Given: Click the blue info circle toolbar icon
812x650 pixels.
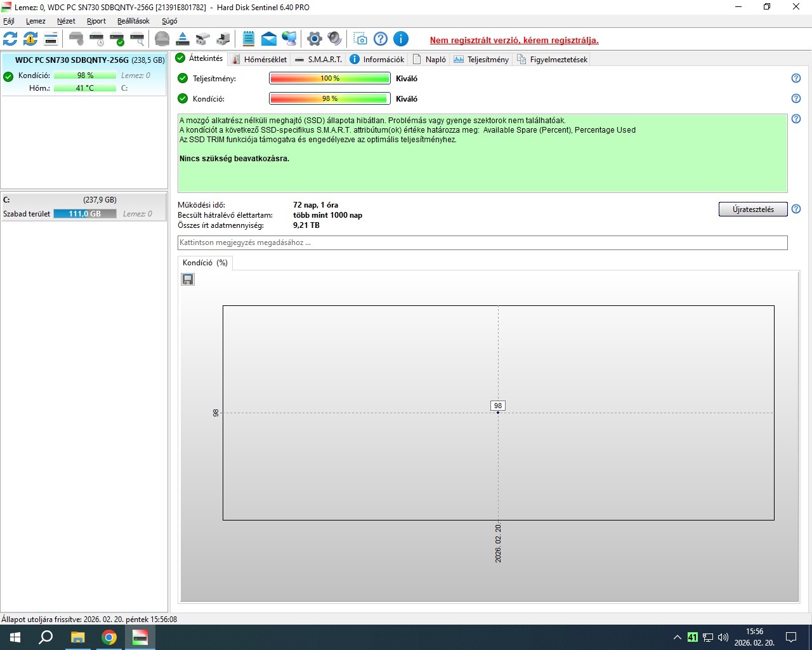Looking at the screenshot, I should coord(401,39).
